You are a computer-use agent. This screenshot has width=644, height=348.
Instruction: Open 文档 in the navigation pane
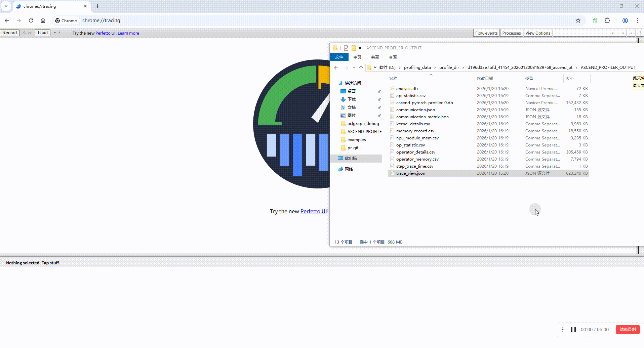pyautogui.click(x=352, y=107)
